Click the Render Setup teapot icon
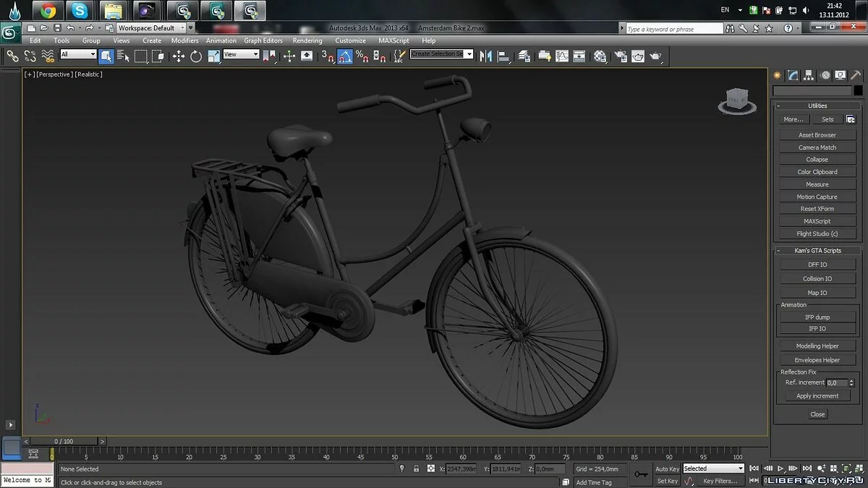 621,56
